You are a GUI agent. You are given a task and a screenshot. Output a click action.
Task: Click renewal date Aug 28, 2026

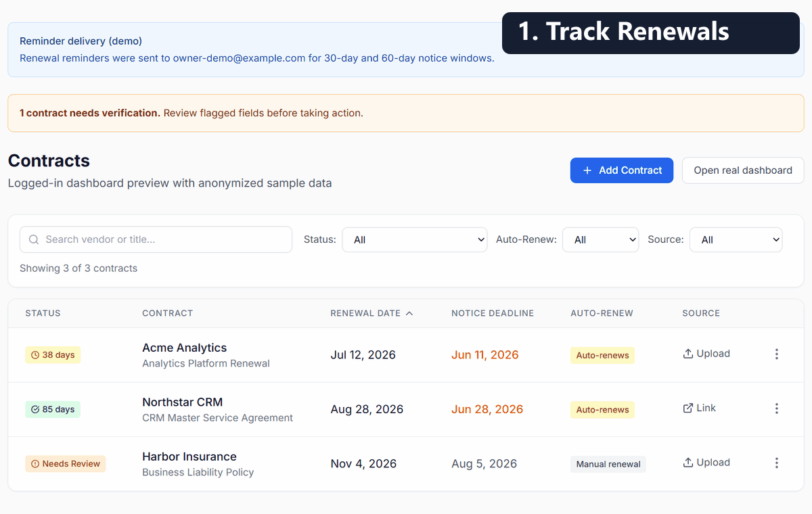point(367,409)
